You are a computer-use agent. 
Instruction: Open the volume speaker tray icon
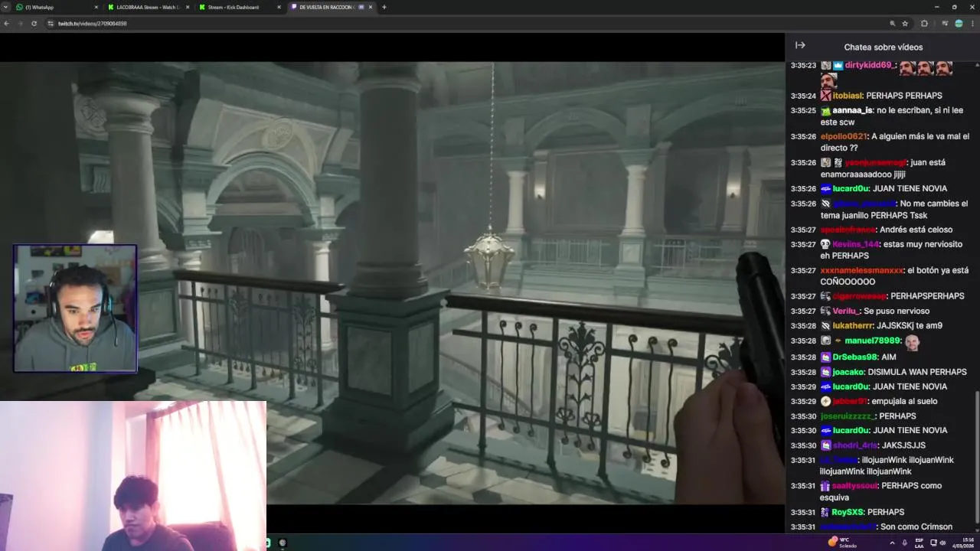[x=942, y=543]
